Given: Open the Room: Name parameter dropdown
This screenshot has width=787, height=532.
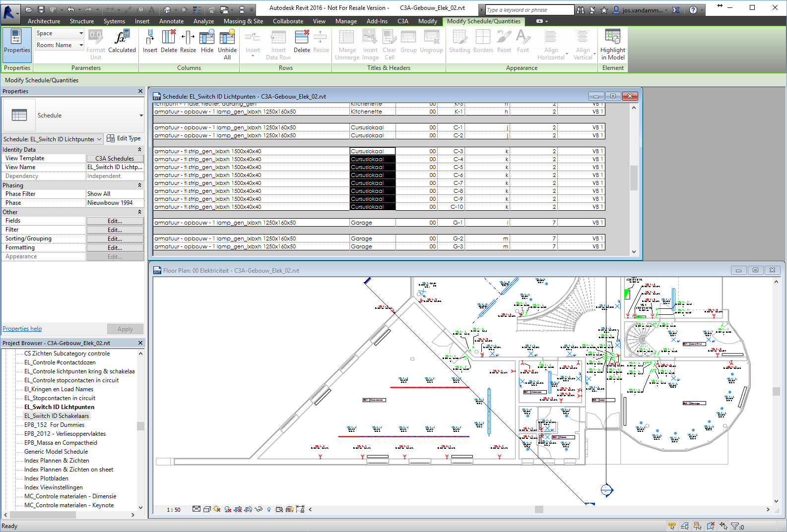Looking at the screenshot, I should (60, 45).
